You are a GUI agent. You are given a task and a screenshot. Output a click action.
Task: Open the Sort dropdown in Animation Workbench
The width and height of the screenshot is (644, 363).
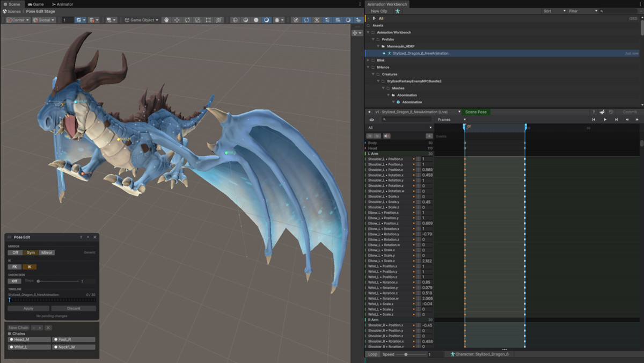click(x=554, y=11)
